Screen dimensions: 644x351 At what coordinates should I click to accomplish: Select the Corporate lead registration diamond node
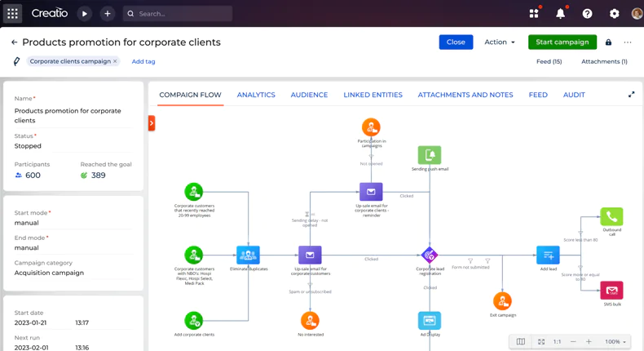pyautogui.click(x=430, y=255)
